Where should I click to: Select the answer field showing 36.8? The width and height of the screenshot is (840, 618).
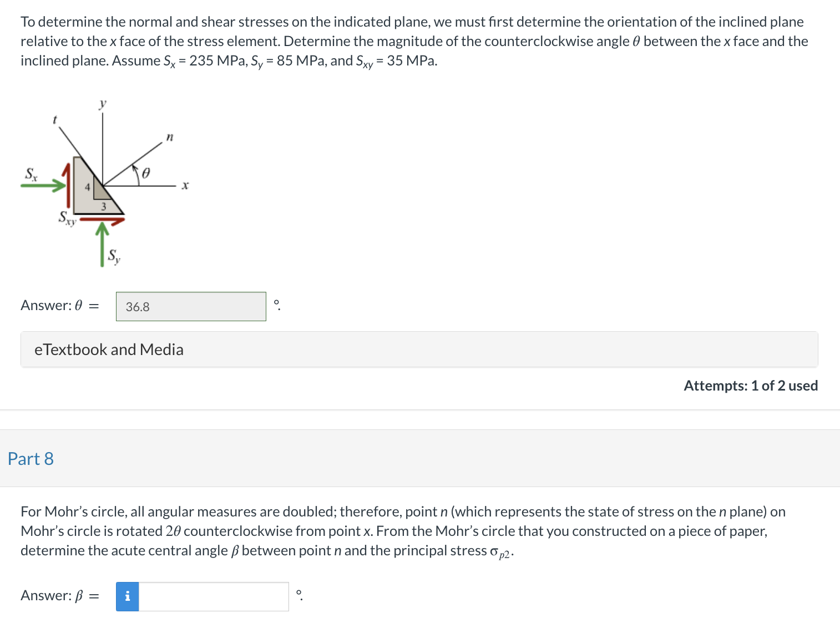tap(191, 306)
